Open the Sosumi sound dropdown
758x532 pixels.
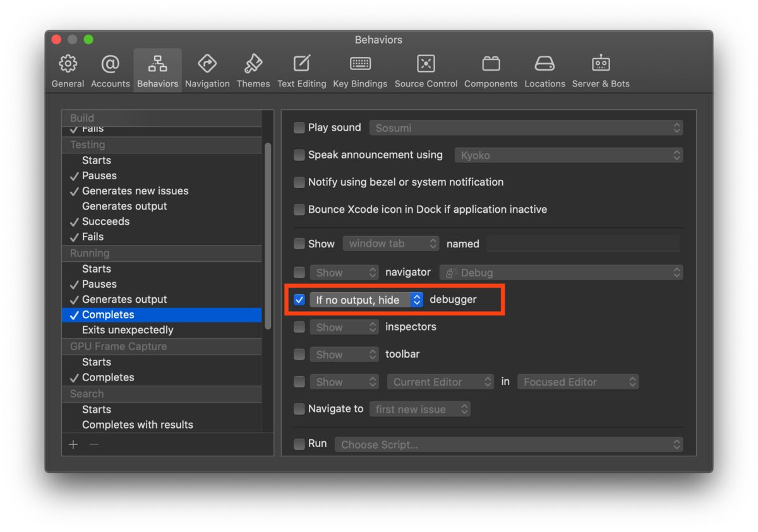(526, 128)
